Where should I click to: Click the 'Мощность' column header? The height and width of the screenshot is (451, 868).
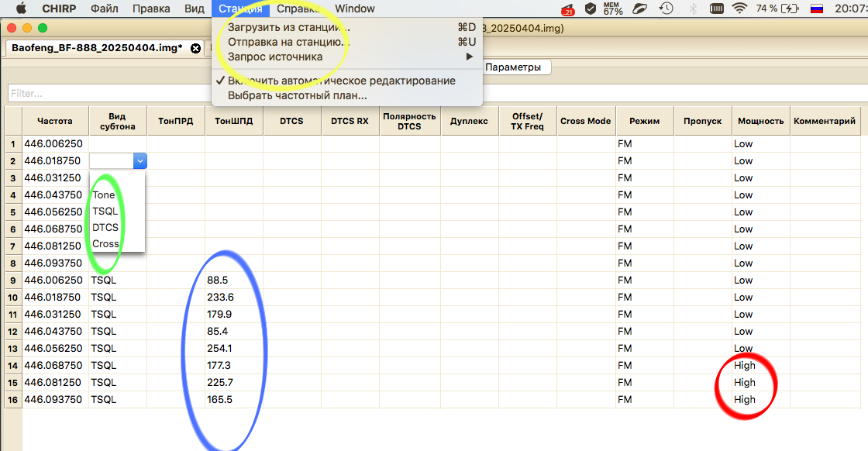[760, 121]
